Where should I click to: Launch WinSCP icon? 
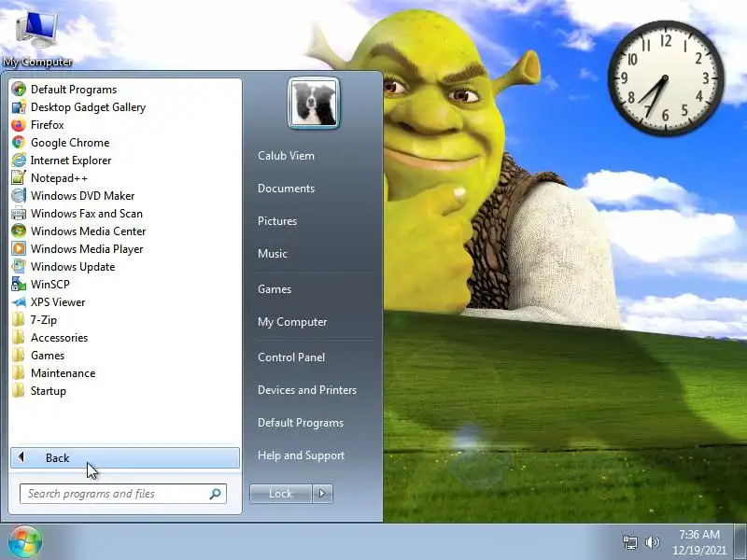coord(19,285)
